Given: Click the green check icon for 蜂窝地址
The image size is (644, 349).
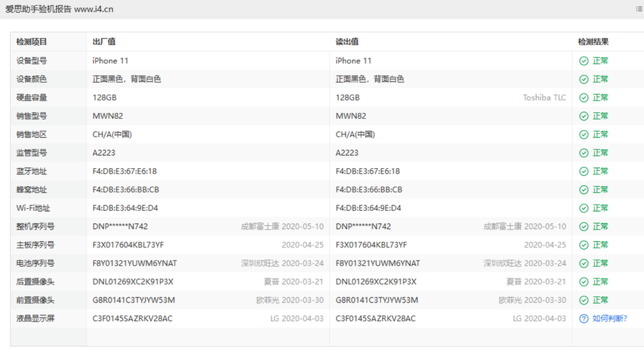Looking at the screenshot, I should tap(584, 190).
